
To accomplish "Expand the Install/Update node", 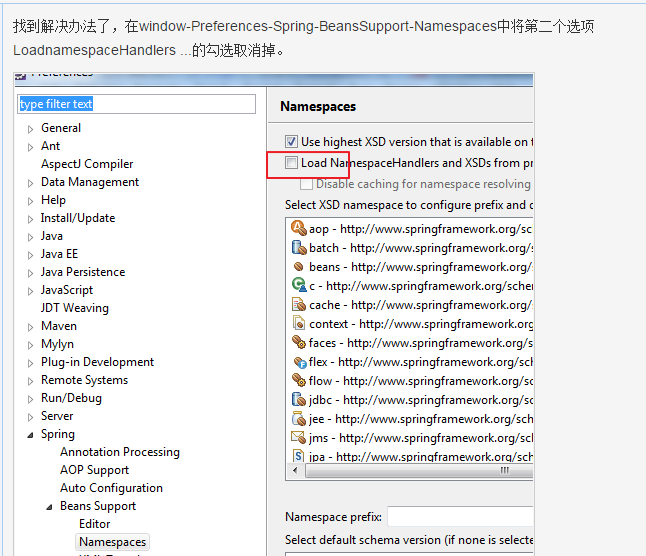I will (30, 219).
